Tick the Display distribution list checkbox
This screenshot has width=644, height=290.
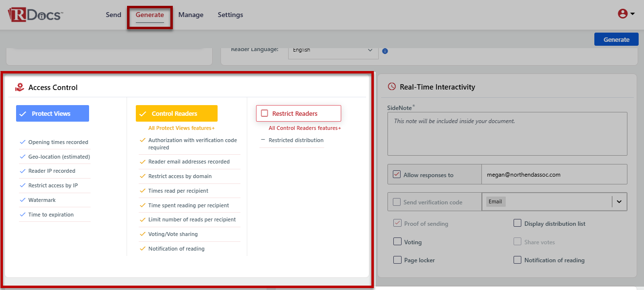coord(517,223)
